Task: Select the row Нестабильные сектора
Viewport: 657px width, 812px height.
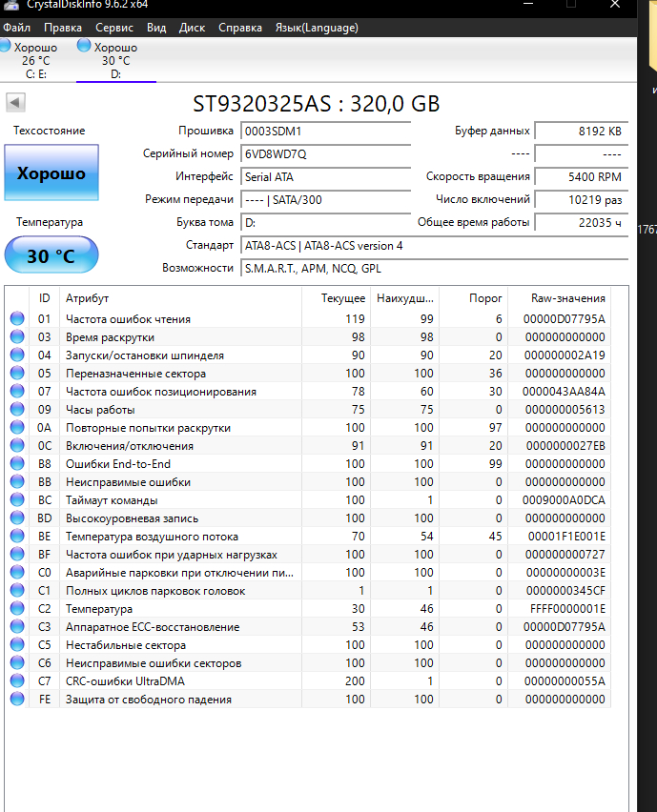Action: click(x=308, y=644)
